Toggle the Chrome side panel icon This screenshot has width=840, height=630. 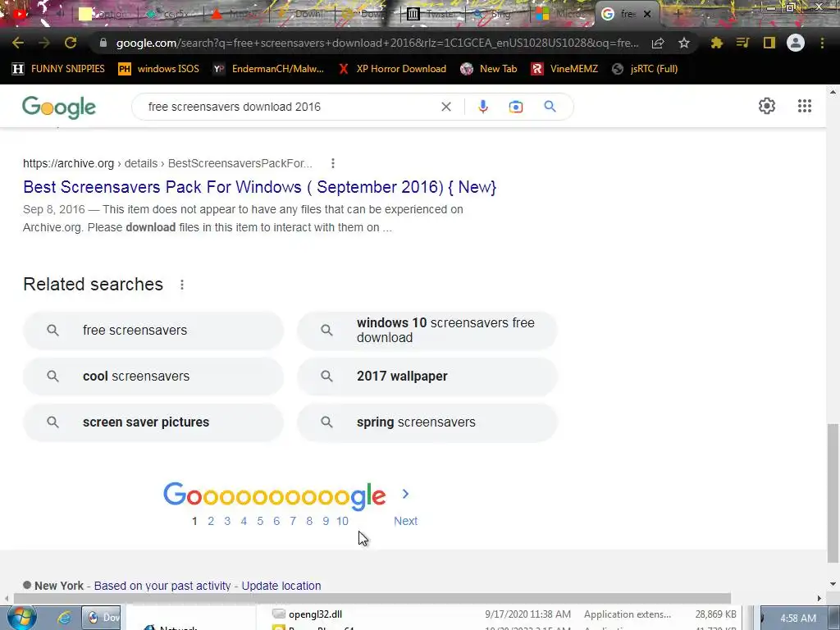pos(769,43)
